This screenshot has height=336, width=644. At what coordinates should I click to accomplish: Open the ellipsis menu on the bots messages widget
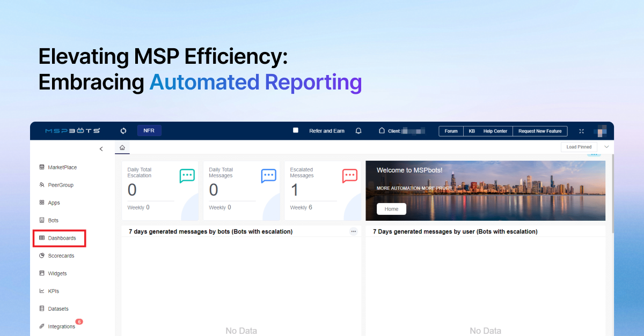[x=353, y=232]
